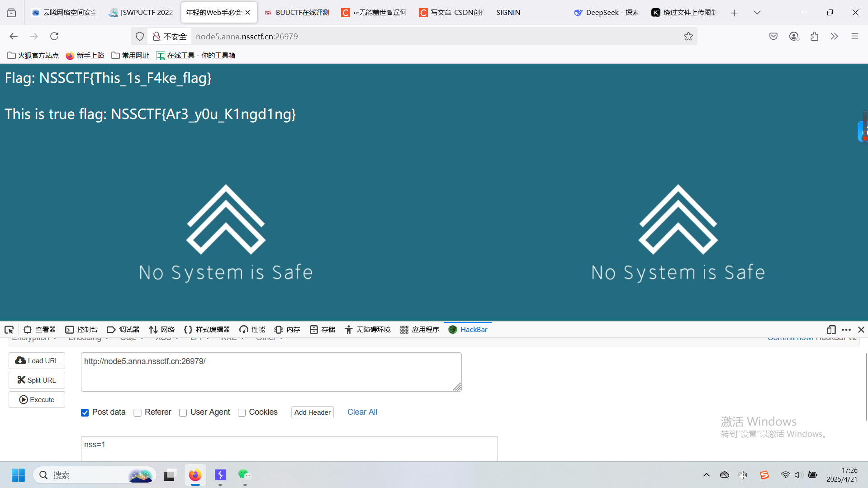The image size is (868, 488).
Task: Activate the element picker tool
Action: 9,330
